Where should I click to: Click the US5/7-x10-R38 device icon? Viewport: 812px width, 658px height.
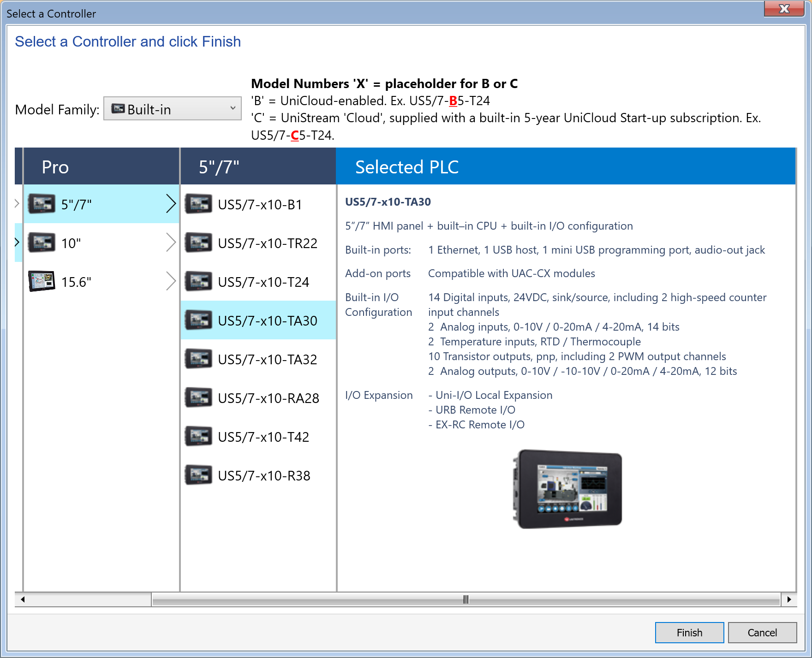pyautogui.click(x=198, y=475)
